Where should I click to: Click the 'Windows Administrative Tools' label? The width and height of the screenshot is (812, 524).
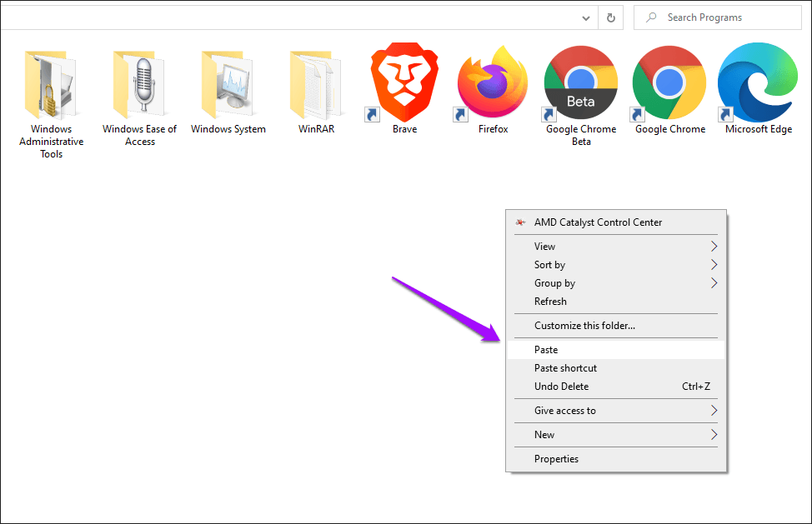(51, 142)
